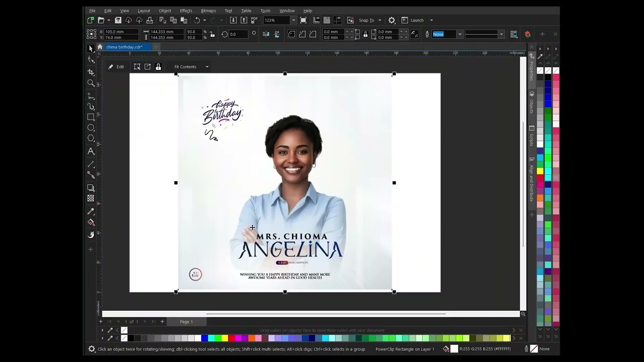
Task: Open the outline width None dropdown
Action: 459,34
